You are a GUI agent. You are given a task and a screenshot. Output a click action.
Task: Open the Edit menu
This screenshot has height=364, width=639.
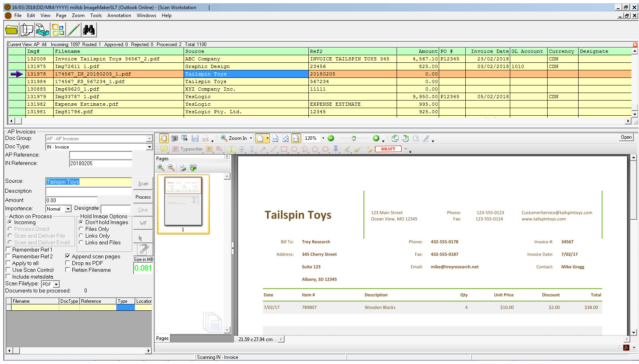click(31, 15)
